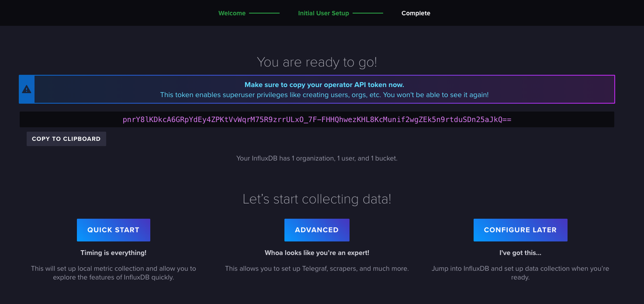Click the warning triangle icon in banner
The width and height of the screenshot is (644, 304).
coord(27,89)
